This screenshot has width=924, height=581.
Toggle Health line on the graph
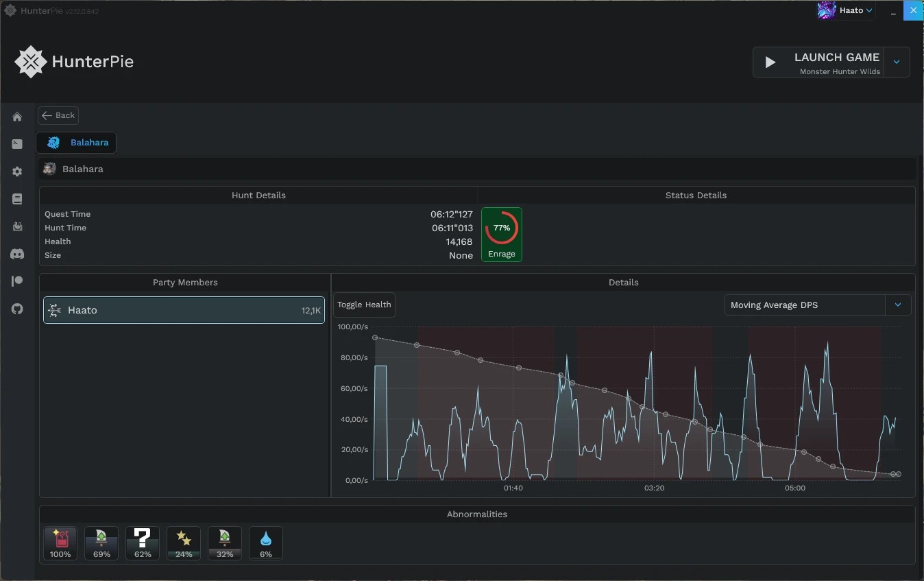(x=364, y=305)
